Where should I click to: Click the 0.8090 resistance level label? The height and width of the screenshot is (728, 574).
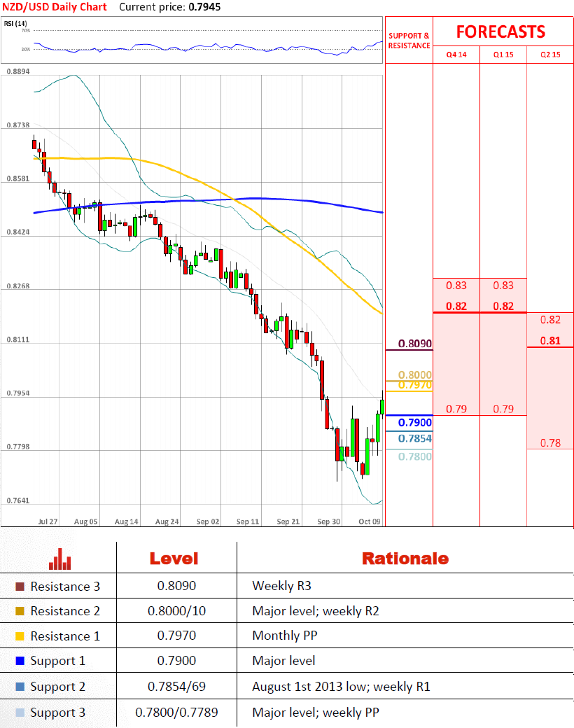coord(414,344)
